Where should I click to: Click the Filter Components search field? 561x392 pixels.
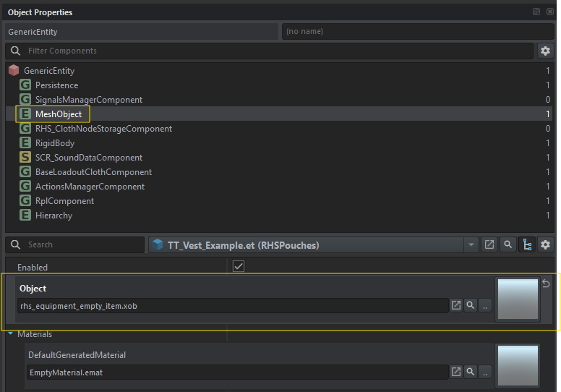(275, 51)
